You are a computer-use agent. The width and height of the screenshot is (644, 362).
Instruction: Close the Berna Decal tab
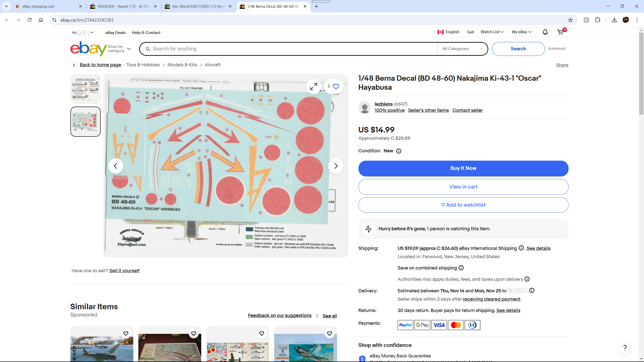click(x=305, y=6)
